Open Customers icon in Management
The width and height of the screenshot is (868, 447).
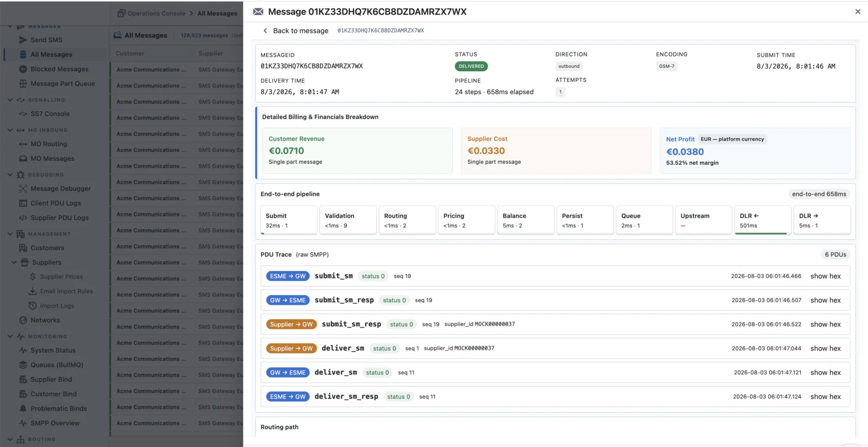point(23,248)
